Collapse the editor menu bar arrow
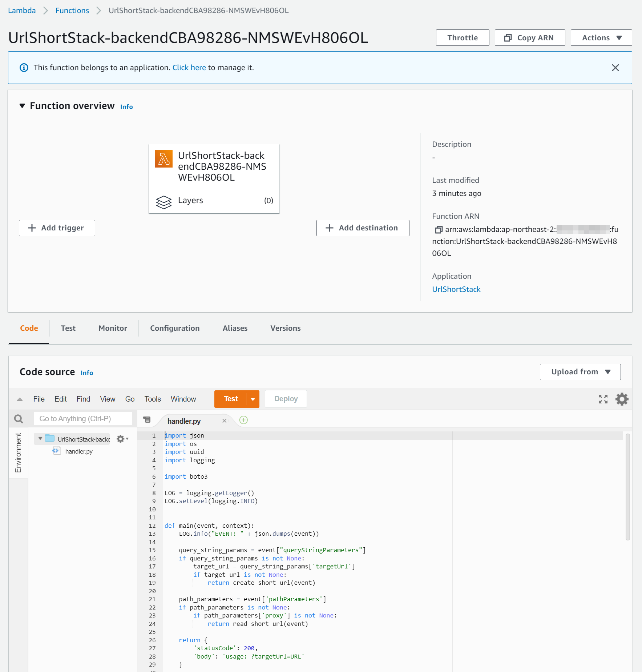Viewport: 642px width, 672px height. (20, 399)
